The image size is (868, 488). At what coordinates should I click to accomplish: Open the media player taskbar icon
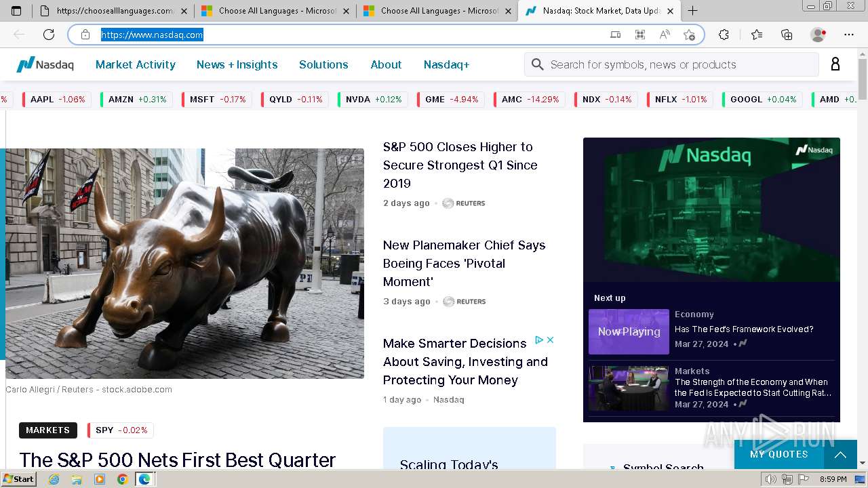(x=100, y=479)
